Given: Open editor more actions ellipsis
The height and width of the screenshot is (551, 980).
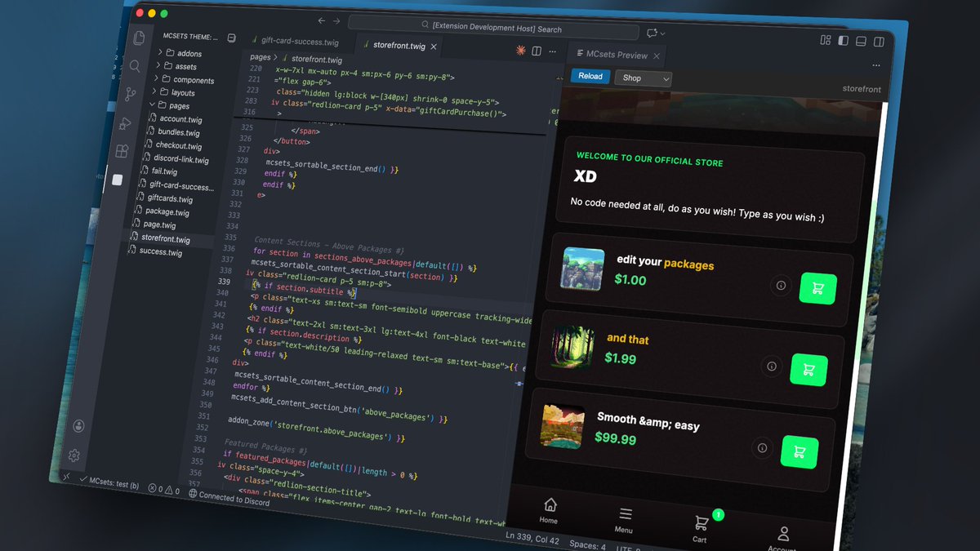Looking at the screenshot, I should (x=552, y=51).
